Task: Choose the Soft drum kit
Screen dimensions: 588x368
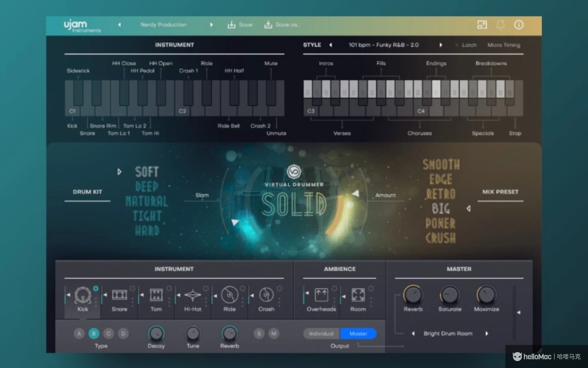Action: pyautogui.click(x=147, y=172)
